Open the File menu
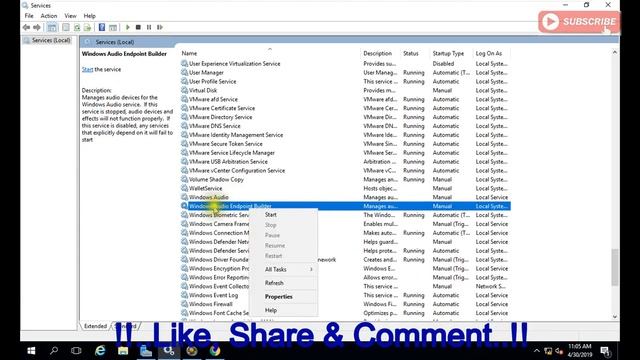Screen dimensions: 640x360 pos(29,16)
